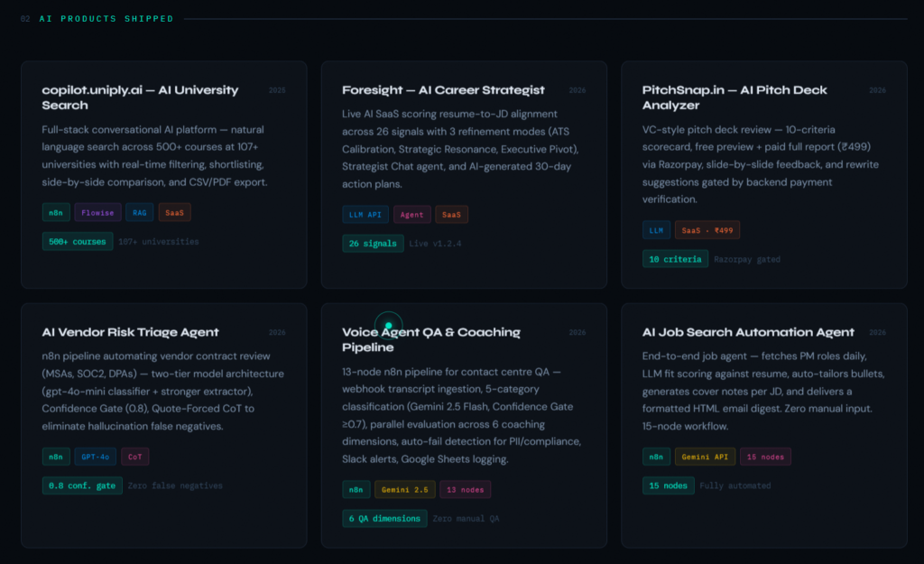Click the green 15 nodes badge beside Fully automated
924x564 pixels.
(669, 485)
